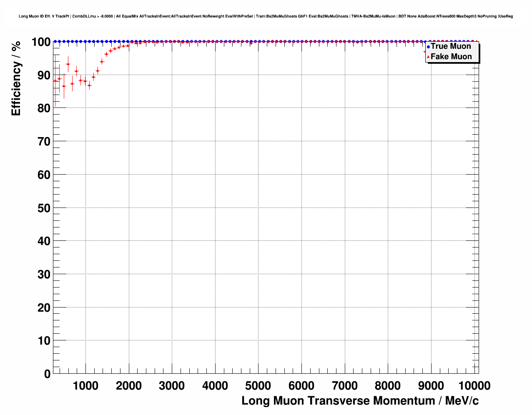Click the blue True Muon legend marker
Screen dimensions: 532x415
pos(428,47)
